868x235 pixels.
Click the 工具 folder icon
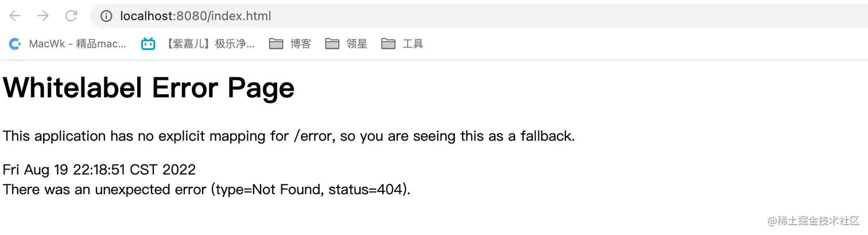tap(389, 44)
